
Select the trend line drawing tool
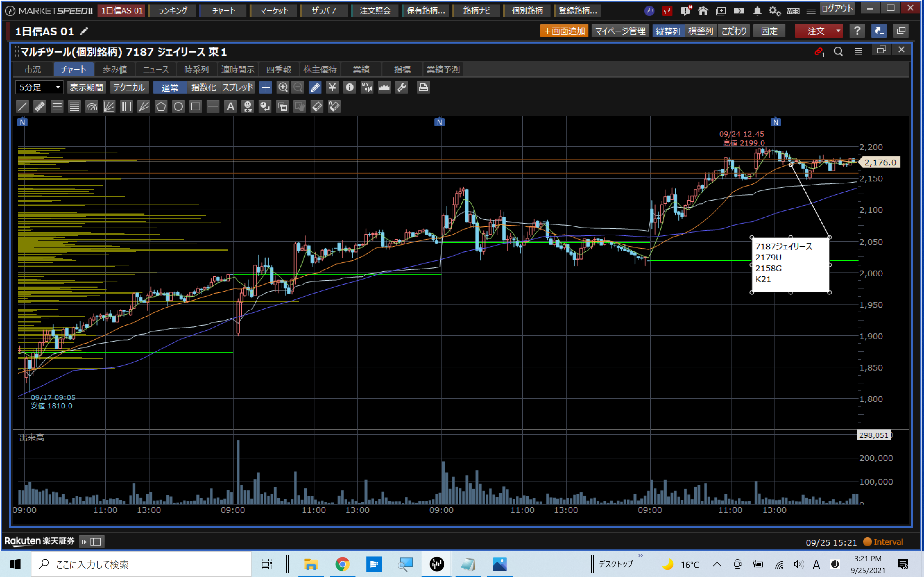click(22, 106)
